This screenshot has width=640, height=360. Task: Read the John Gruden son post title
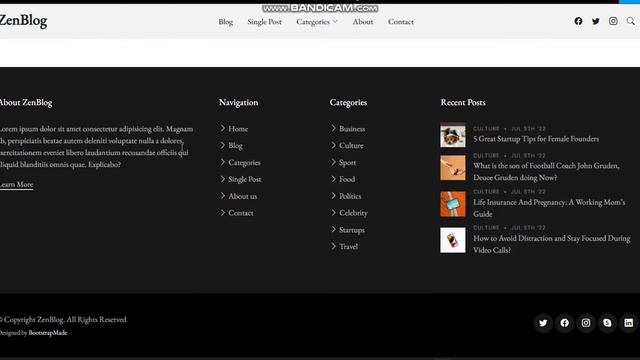(546, 171)
